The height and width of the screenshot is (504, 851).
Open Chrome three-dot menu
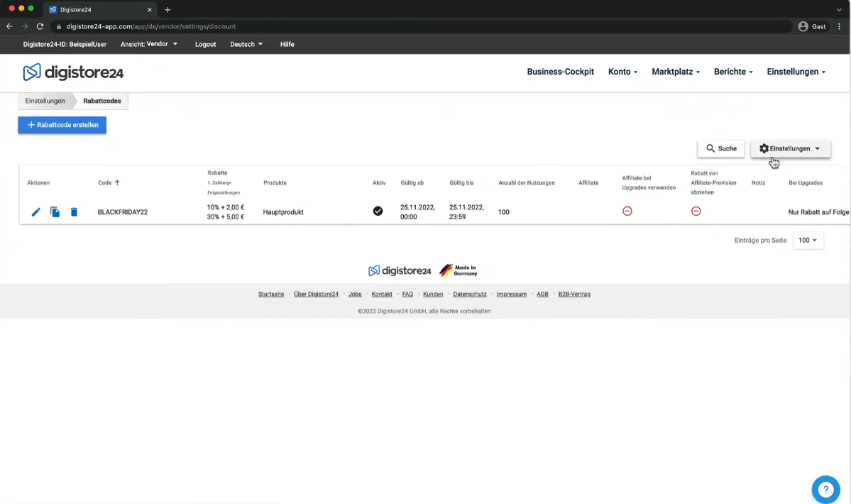839,26
